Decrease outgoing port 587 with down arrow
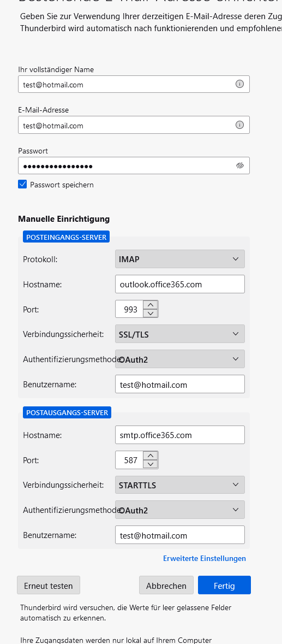The image size is (282, 644). click(151, 464)
